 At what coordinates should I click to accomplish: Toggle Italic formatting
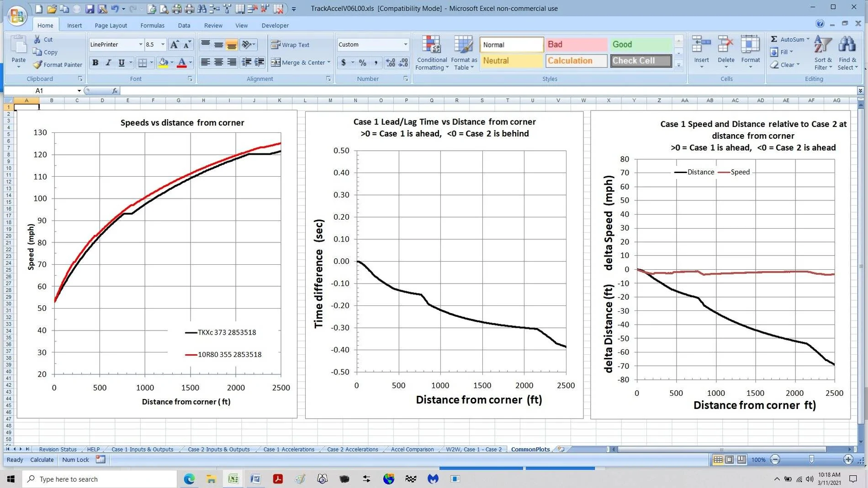pyautogui.click(x=108, y=63)
